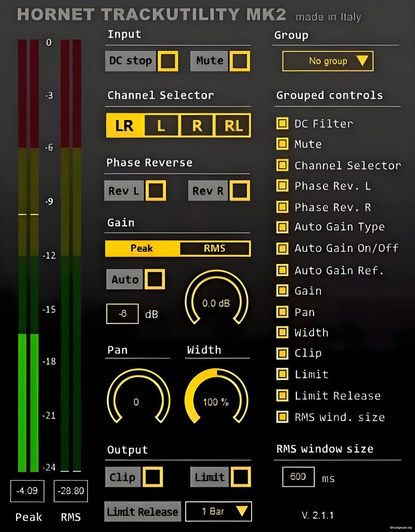The image size is (415, 532).
Task: Toggle Phase Rev. R grouped control
Action: (x=282, y=207)
